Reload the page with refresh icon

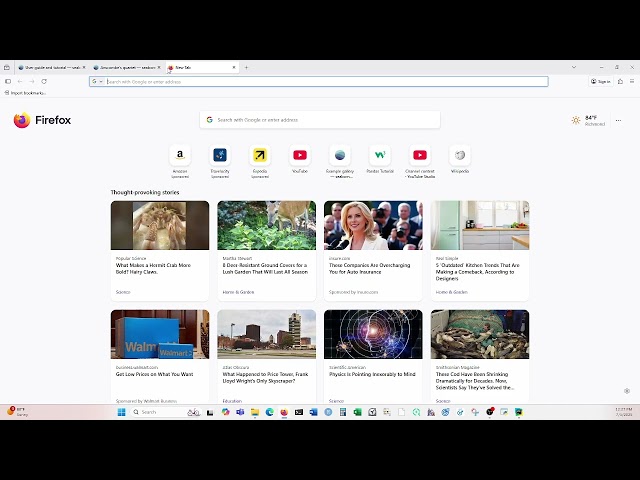[44, 81]
